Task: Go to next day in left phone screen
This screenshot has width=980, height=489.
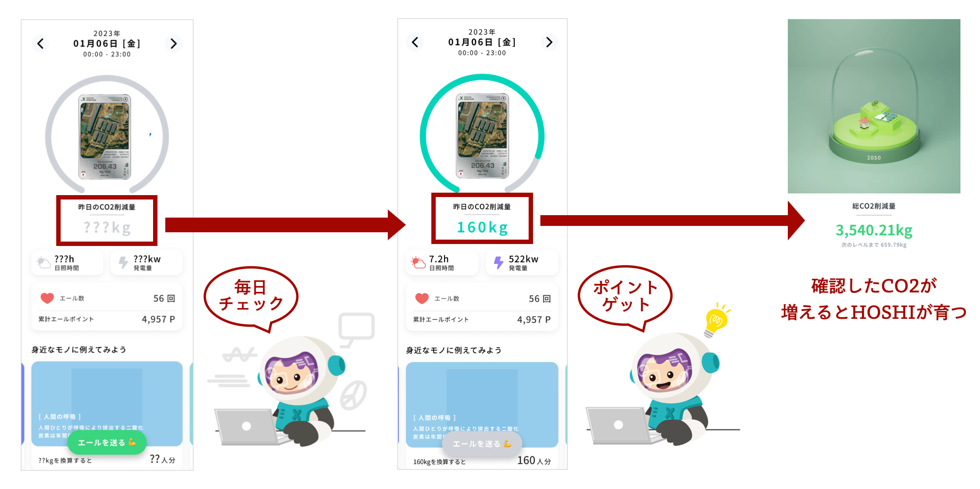Action: (173, 44)
